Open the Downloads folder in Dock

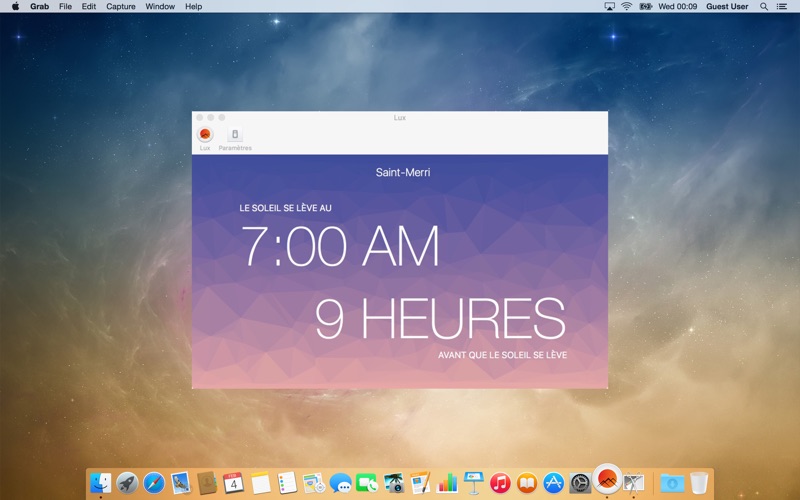tap(672, 483)
